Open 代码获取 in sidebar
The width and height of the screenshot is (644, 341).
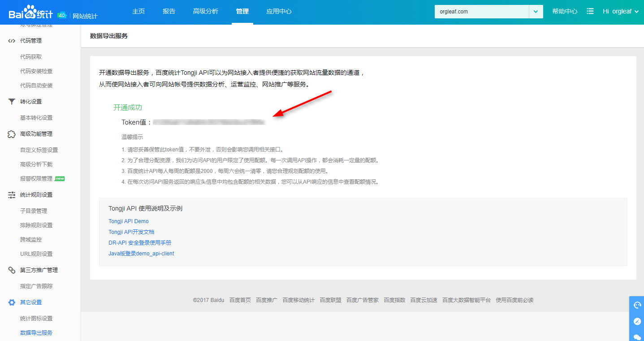pos(31,57)
